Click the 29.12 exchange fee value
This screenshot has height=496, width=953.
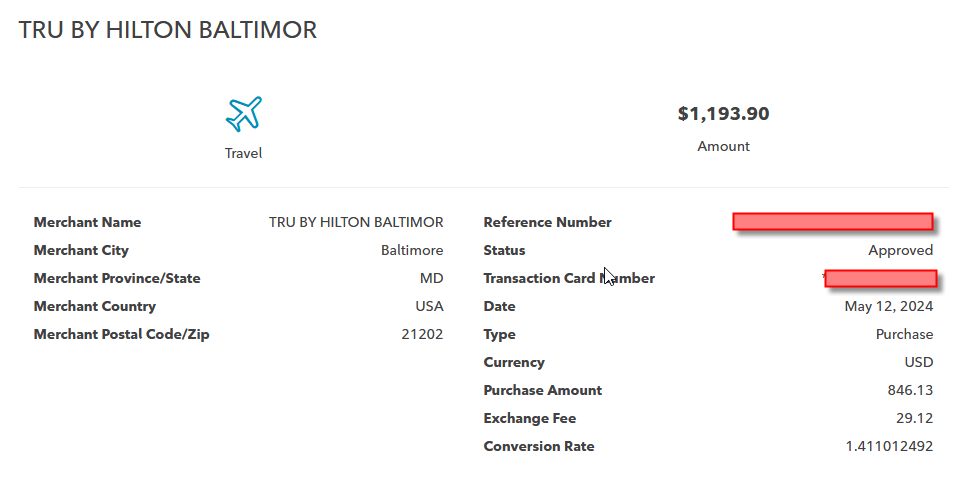click(914, 418)
